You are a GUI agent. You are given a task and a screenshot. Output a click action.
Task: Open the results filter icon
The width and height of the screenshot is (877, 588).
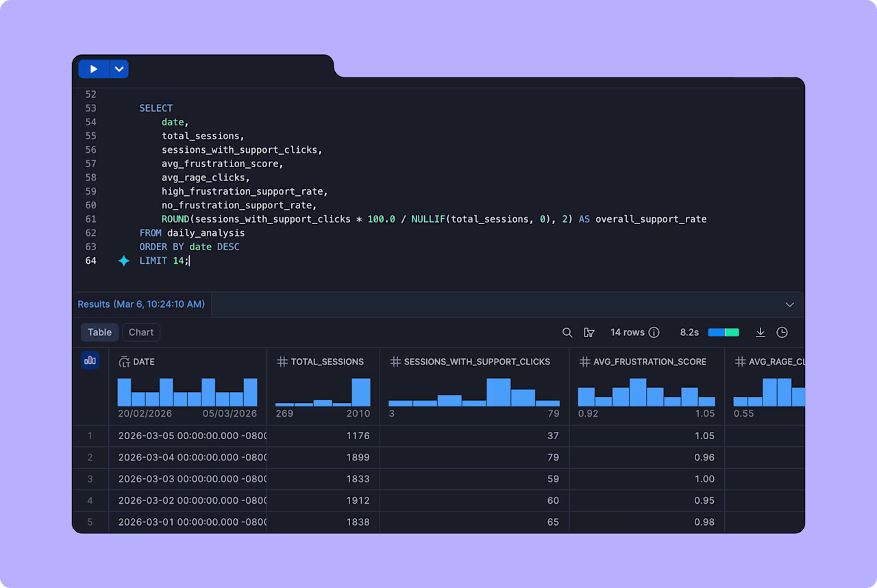pyautogui.click(x=589, y=332)
